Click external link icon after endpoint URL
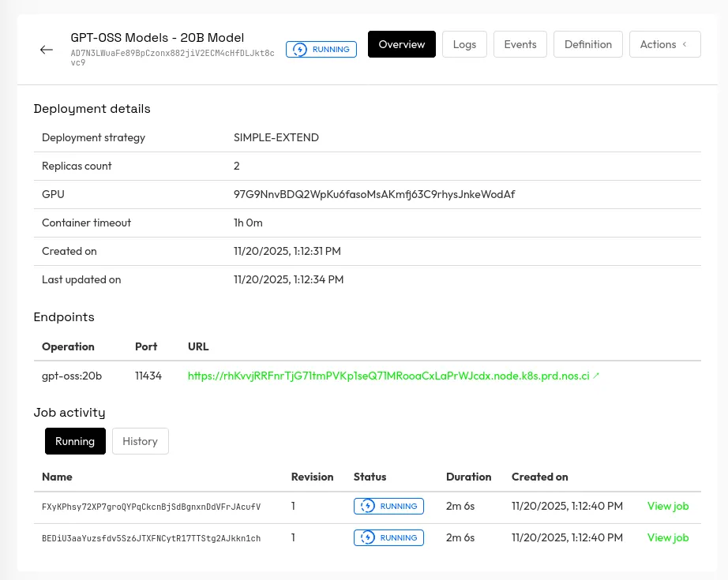The width and height of the screenshot is (728, 580). 596,376
